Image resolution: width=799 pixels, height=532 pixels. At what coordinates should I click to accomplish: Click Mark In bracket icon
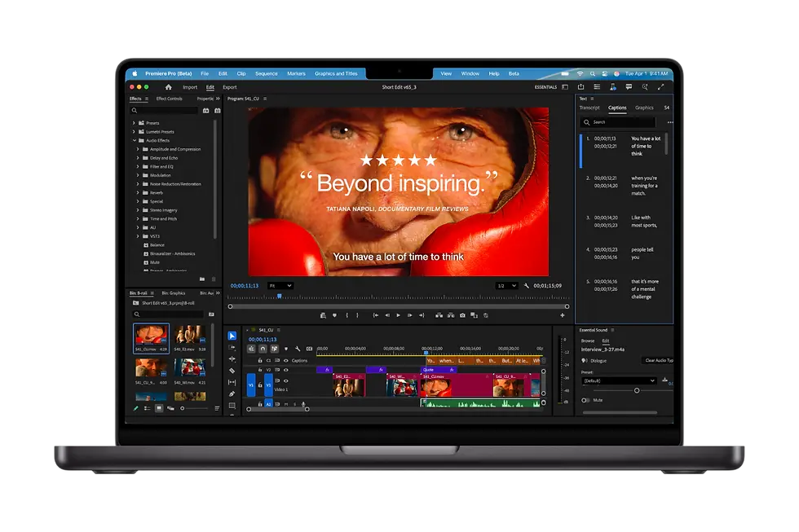[x=347, y=315]
